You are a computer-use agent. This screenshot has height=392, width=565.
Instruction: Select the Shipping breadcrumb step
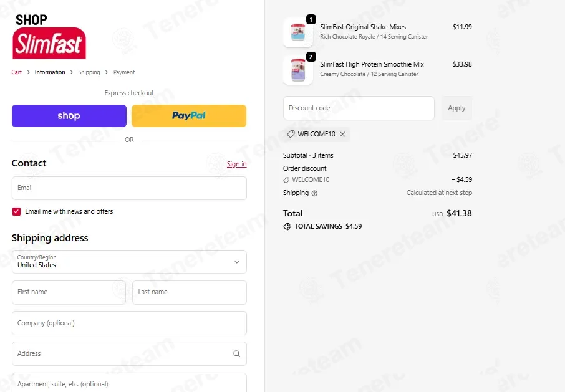89,72
